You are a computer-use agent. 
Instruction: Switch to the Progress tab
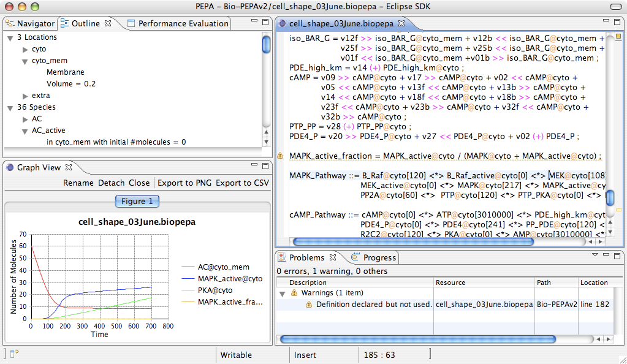pyautogui.click(x=379, y=257)
